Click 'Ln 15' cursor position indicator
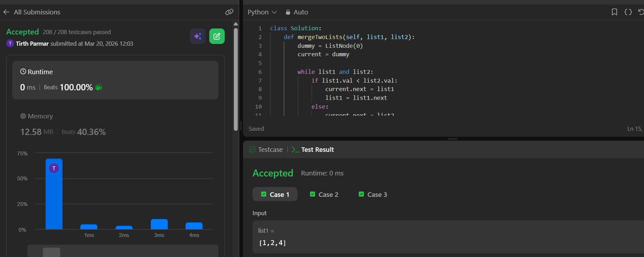Image resolution: width=644 pixels, height=257 pixels. pyautogui.click(x=635, y=128)
